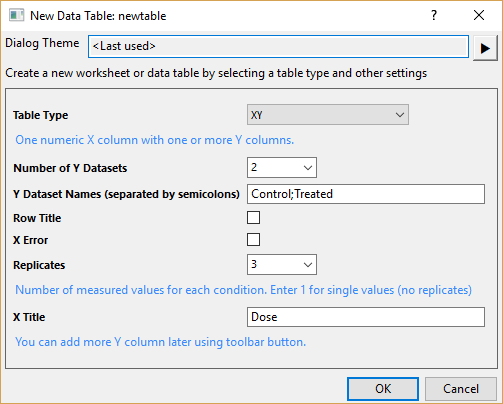
Task: Focus the X Title field containing Dose
Action: coord(366,317)
